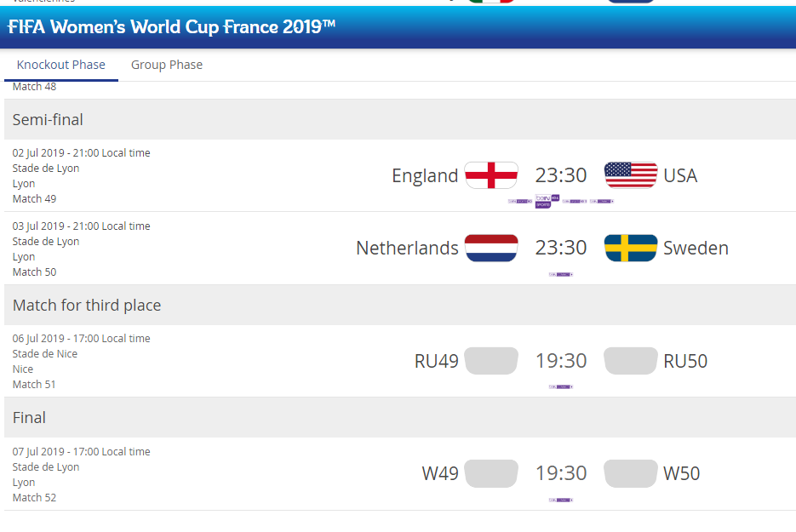
Task: Click the RU50 placeholder flag
Action: click(631, 361)
